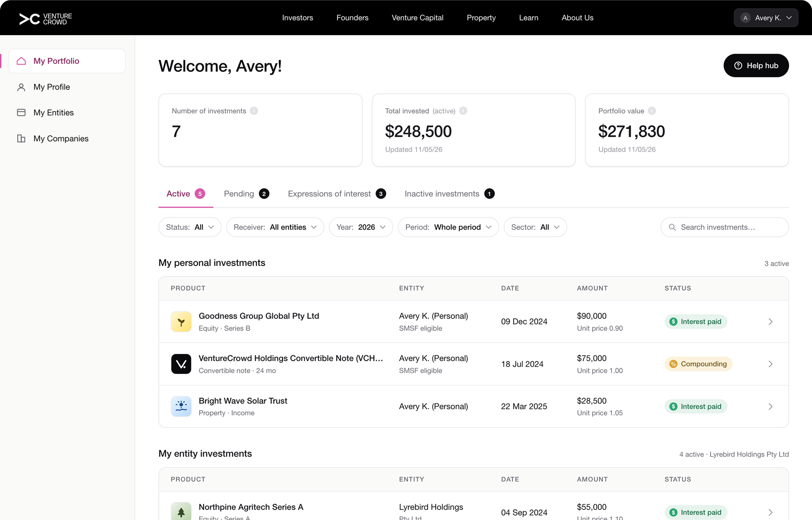Click the Bright Wave Solar Trust logo

[181, 406]
